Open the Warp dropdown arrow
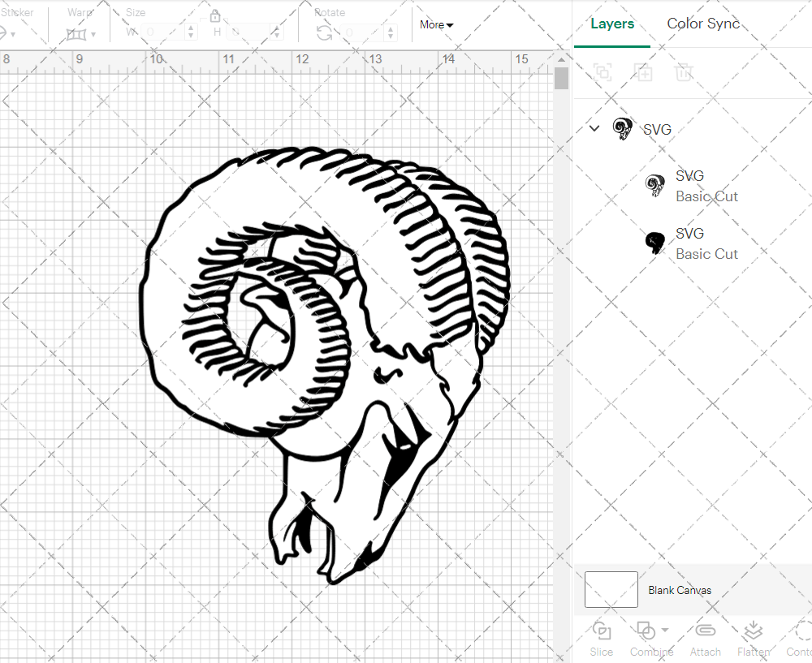This screenshot has height=663, width=812. click(93, 35)
